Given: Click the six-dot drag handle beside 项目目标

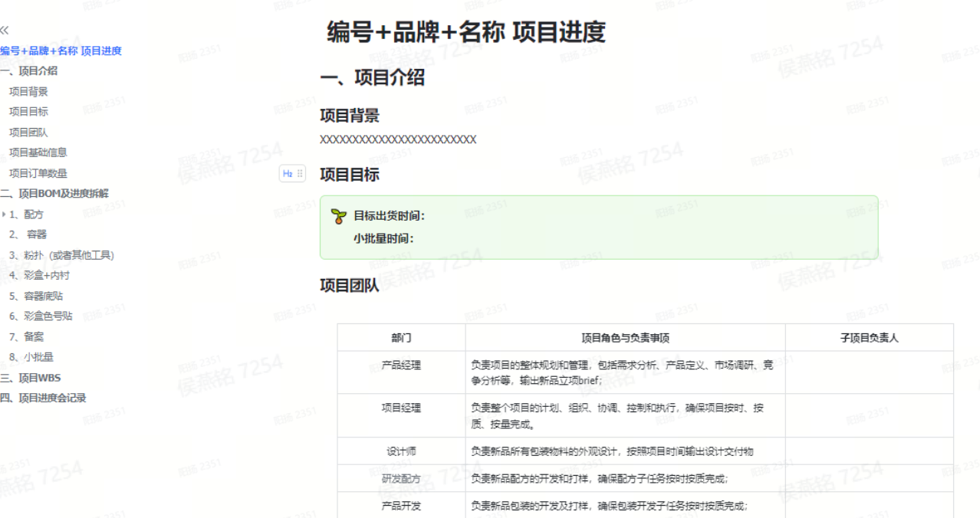Looking at the screenshot, I should tap(300, 174).
